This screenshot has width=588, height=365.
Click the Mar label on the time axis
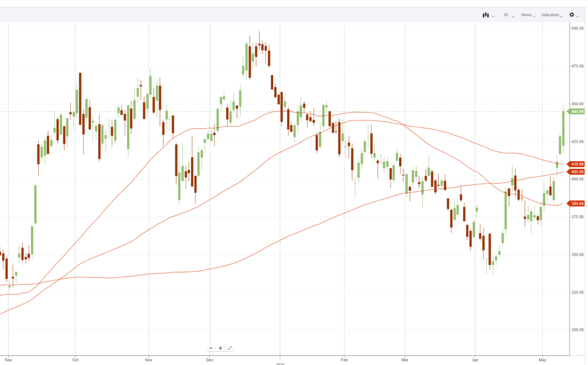tap(405, 360)
